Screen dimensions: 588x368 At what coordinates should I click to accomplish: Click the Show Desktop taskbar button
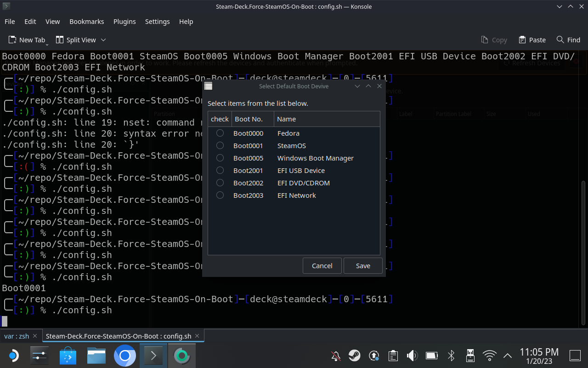[575, 356]
